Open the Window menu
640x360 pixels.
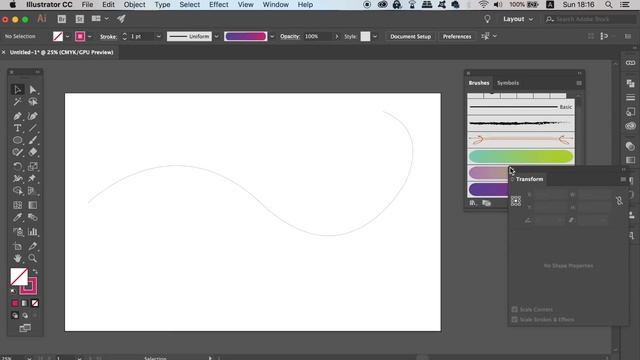(276, 5)
